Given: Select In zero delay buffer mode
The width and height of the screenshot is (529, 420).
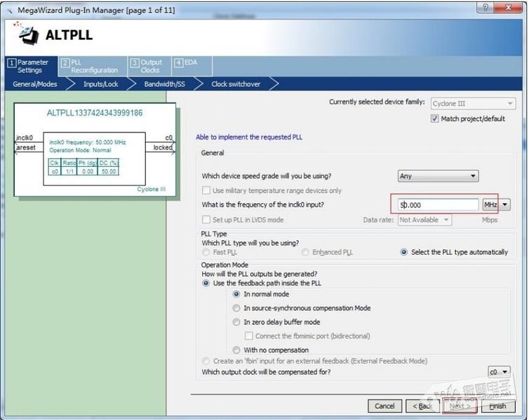Looking at the screenshot, I should 236,323.
